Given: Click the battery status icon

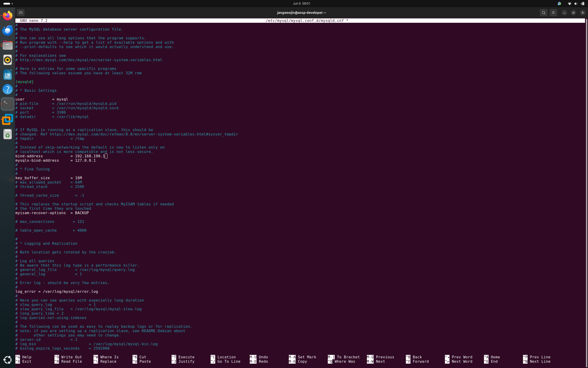Looking at the screenshot, I should click(x=583, y=4).
